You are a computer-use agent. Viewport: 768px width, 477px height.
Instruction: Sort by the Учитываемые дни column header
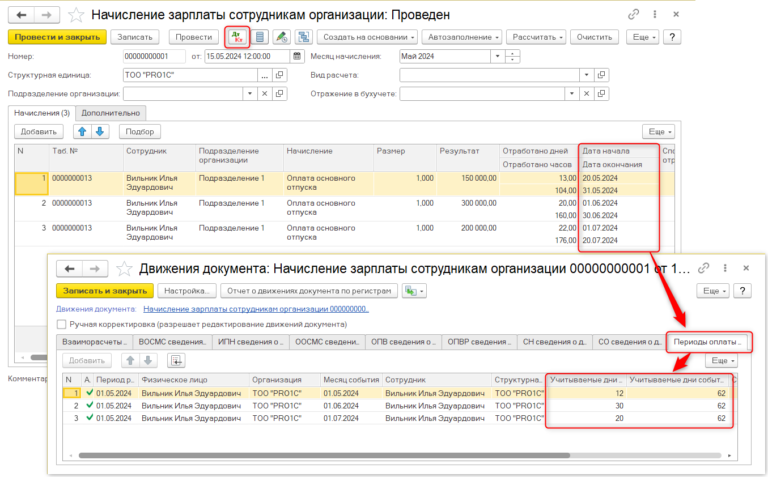coord(586,380)
